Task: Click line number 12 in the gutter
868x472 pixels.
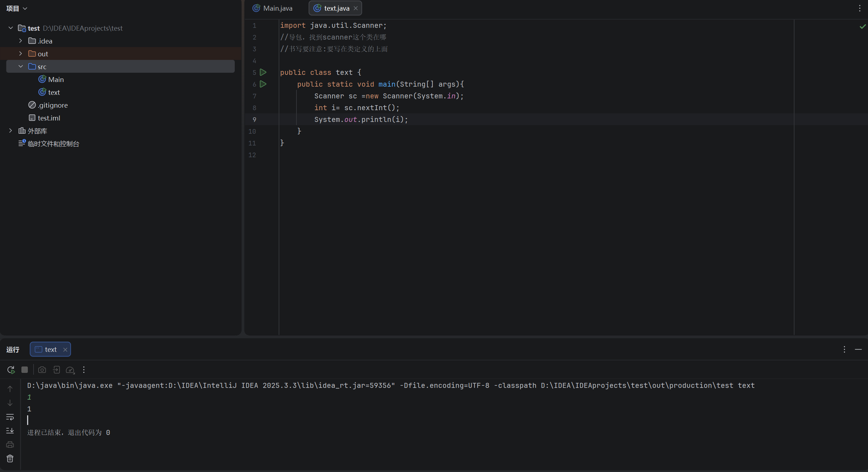Action: 252,155
